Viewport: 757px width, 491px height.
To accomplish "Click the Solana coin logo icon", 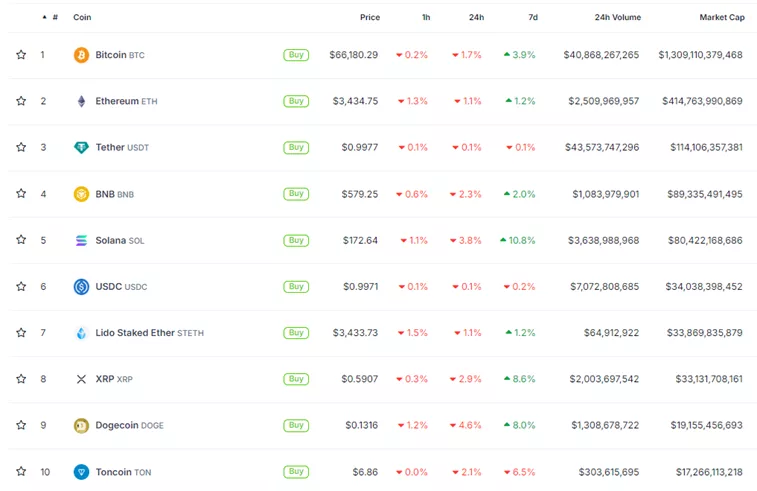I will point(81,240).
